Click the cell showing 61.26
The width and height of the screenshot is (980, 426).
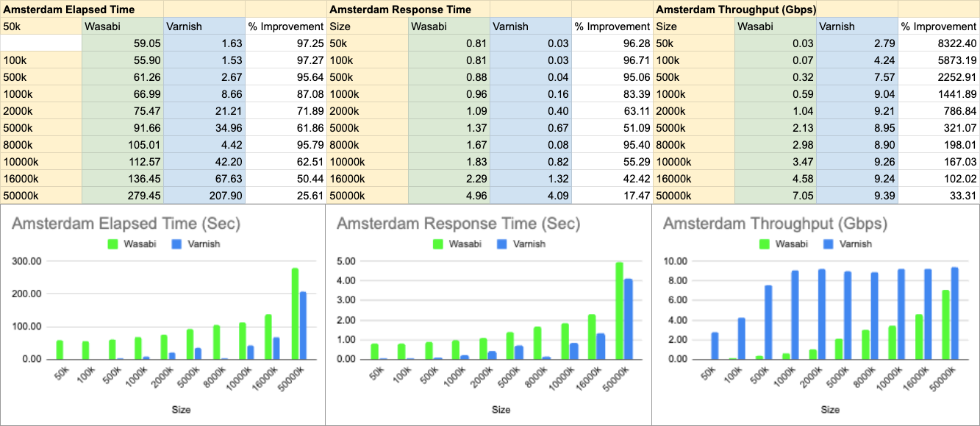tap(123, 77)
